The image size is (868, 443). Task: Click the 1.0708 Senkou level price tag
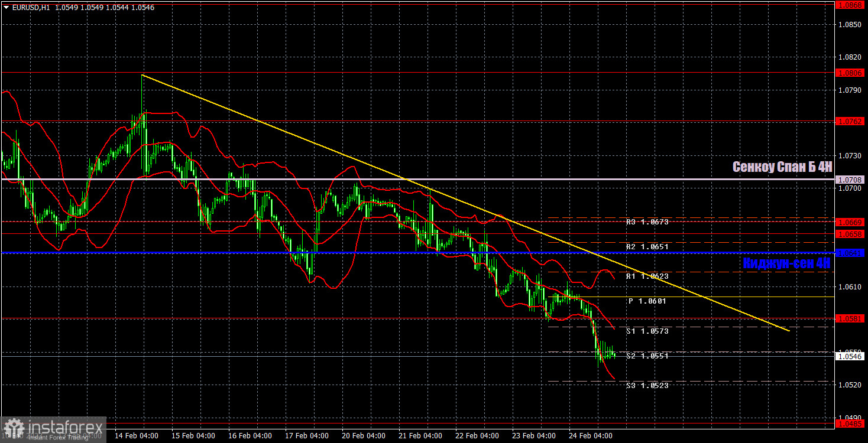pos(851,179)
